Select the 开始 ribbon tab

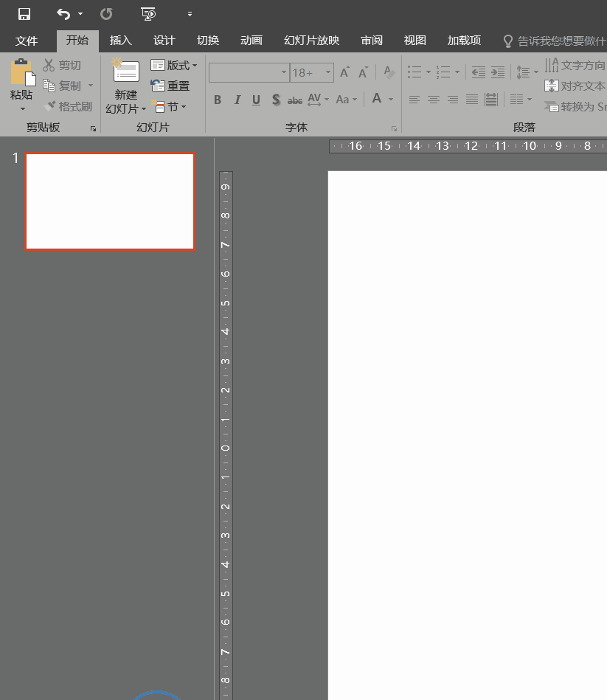pos(77,40)
